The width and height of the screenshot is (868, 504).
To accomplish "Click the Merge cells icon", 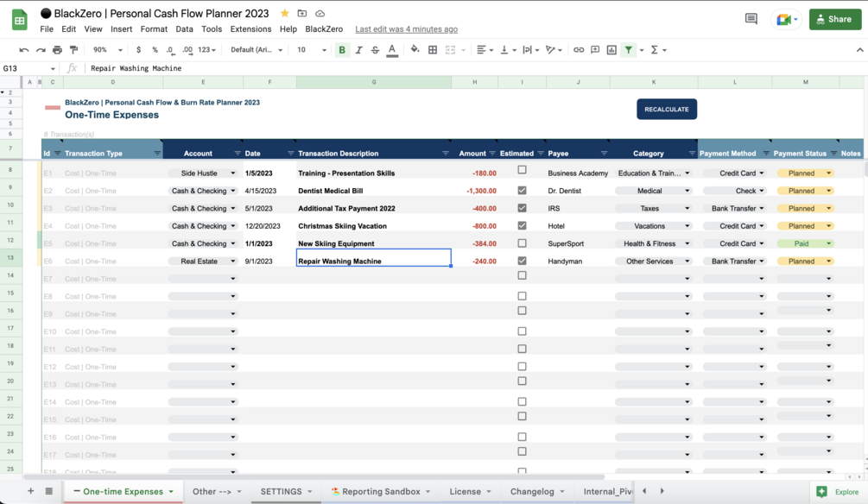I will click(451, 50).
